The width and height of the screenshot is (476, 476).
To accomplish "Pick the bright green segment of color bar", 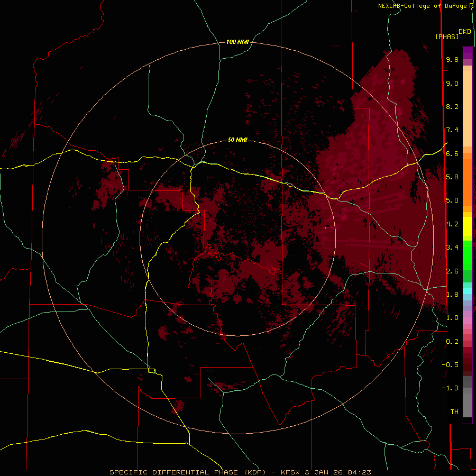I will pyautogui.click(x=467, y=255).
